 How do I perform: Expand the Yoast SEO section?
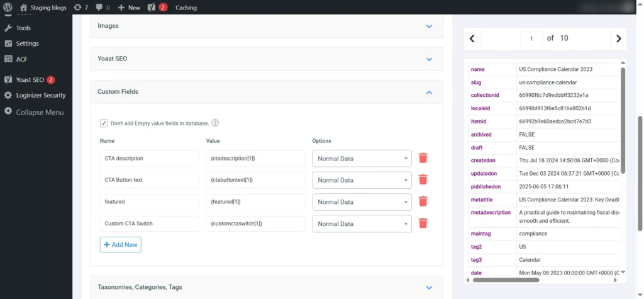click(429, 59)
